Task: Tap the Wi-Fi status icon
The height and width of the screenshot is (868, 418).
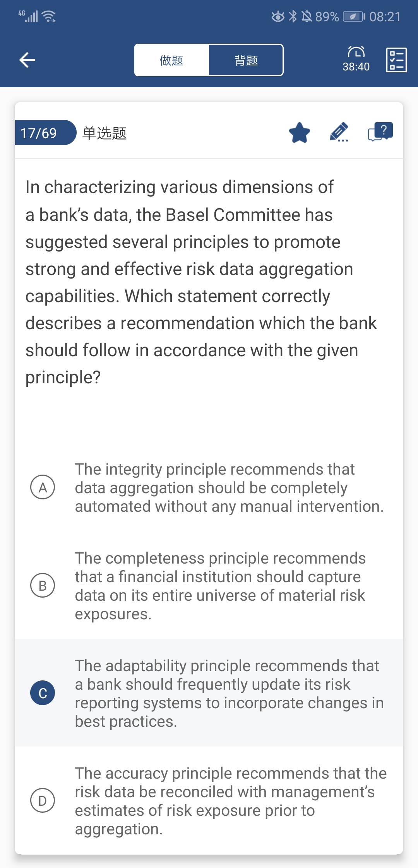Action: coord(49,16)
